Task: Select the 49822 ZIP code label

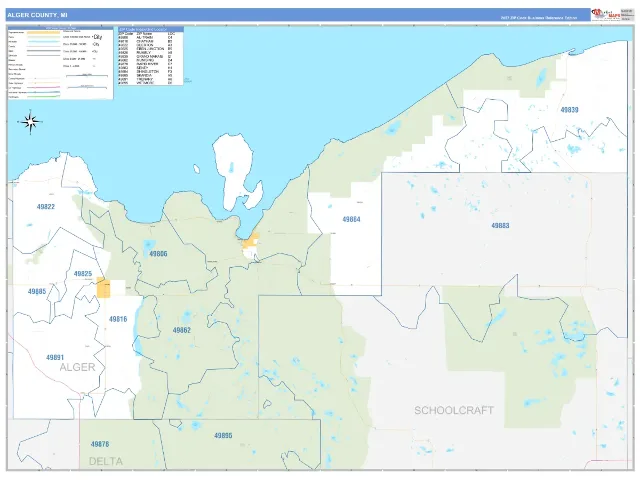Action: pyautogui.click(x=46, y=207)
